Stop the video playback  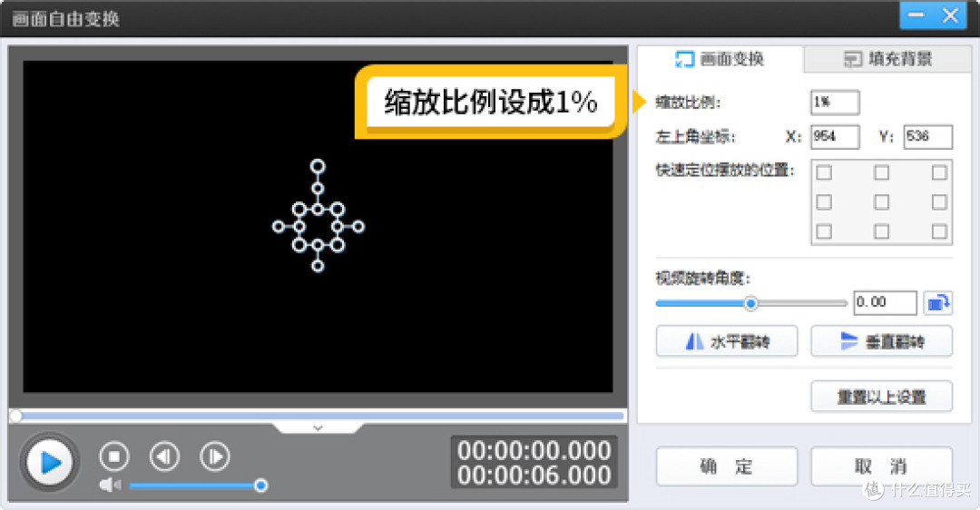pos(113,456)
